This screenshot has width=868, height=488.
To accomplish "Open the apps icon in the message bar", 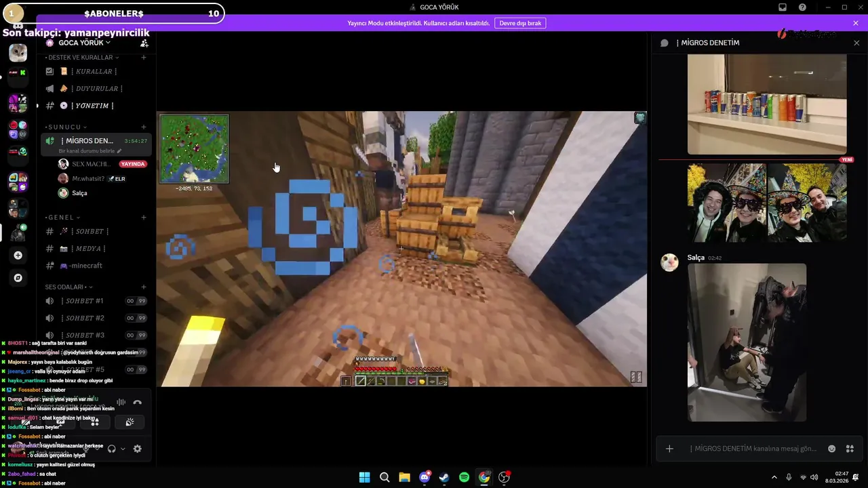I will pyautogui.click(x=850, y=449).
